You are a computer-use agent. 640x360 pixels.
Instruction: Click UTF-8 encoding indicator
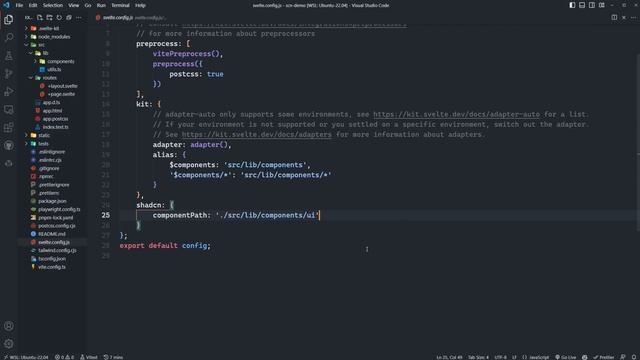[x=500, y=357]
